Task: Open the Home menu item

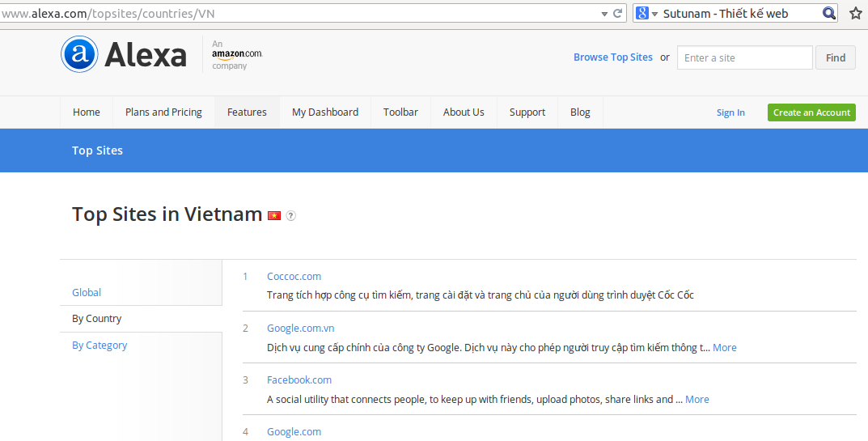Action: [87, 112]
